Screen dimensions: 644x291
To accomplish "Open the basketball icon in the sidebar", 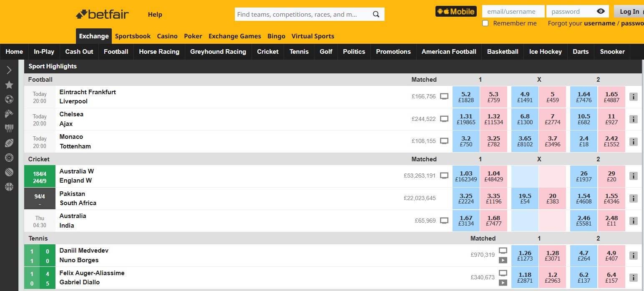I will click(x=9, y=186).
